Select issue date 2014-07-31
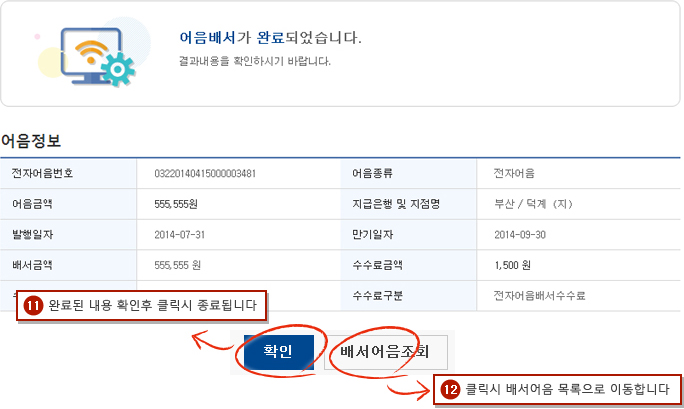 pos(179,235)
